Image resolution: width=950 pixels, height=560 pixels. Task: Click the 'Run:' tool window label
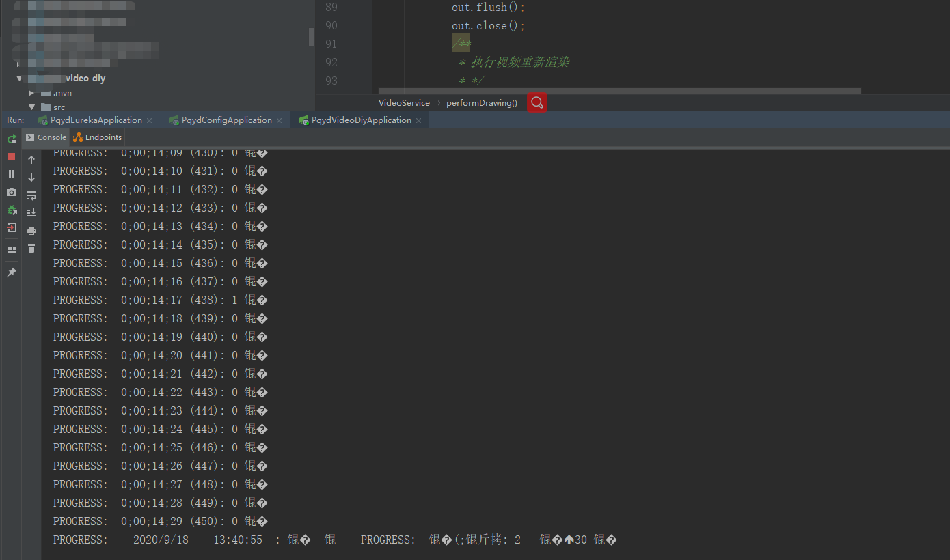click(x=15, y=120)
